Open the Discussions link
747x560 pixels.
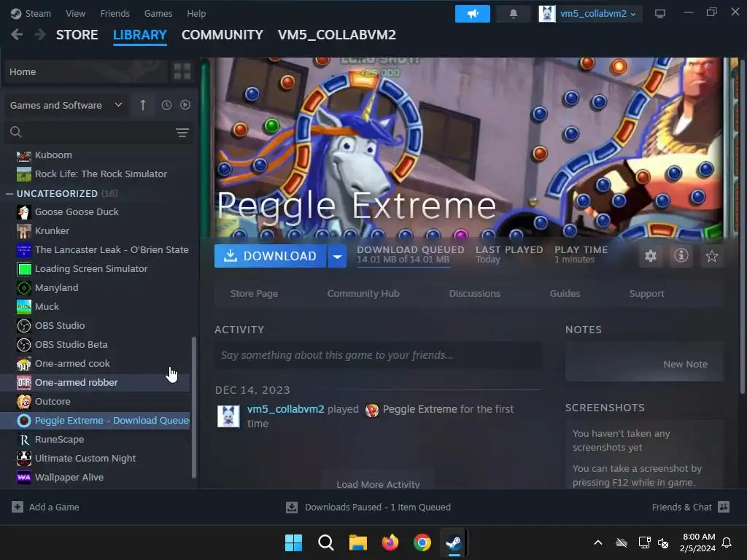[x=474, y=294]
